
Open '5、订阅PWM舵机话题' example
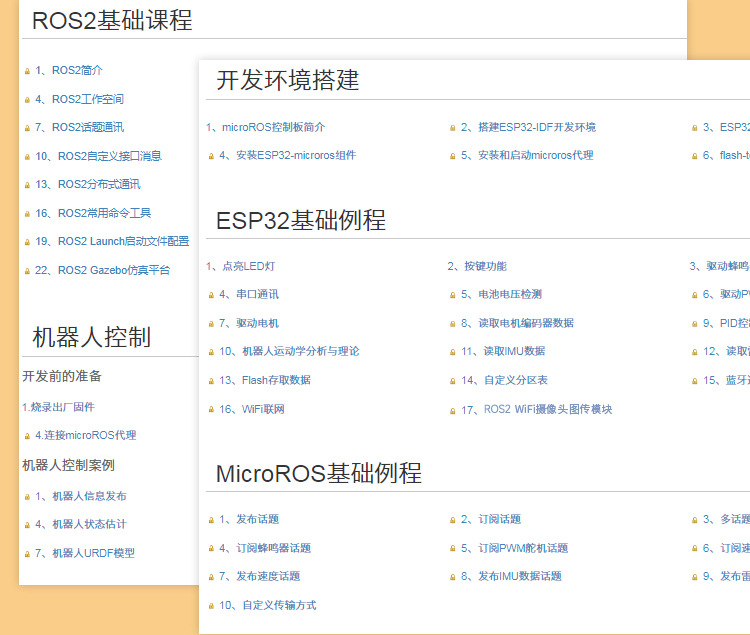[x=514, y=548]
